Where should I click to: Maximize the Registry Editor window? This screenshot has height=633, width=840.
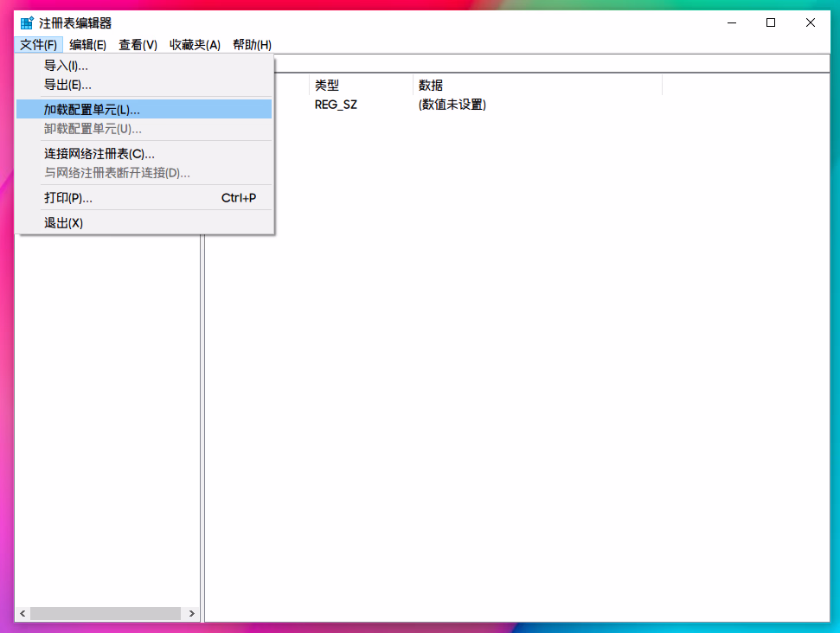(x=770, y=23)
